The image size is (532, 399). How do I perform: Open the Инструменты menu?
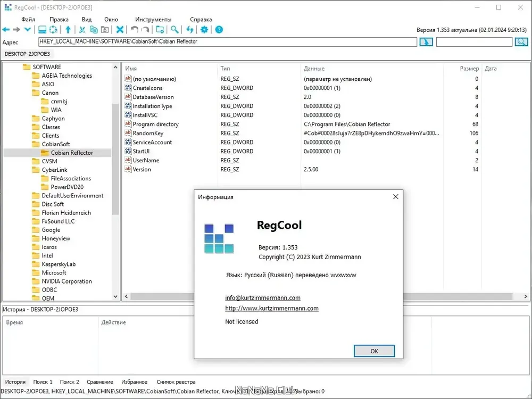[x=153, y=20]
